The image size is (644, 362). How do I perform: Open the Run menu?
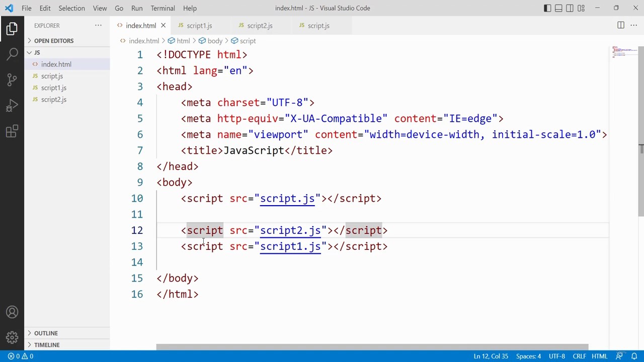[x=137, y=8]
